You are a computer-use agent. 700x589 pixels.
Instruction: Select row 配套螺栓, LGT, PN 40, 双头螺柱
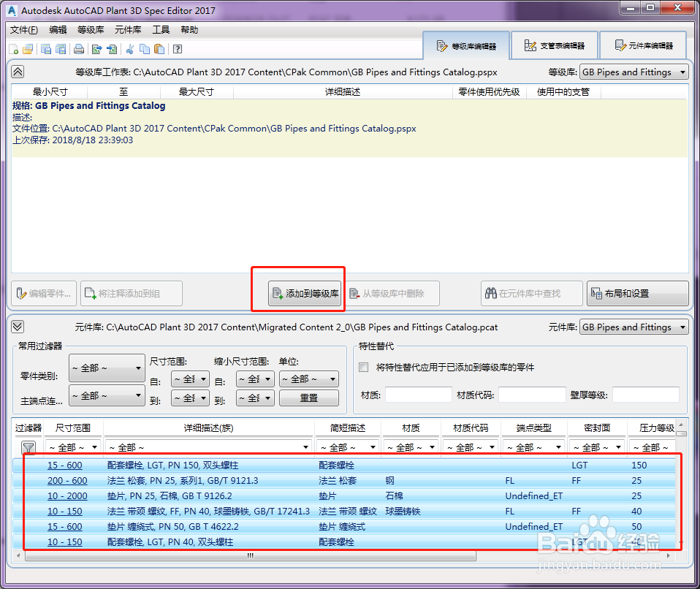click(x=343, y=541)
